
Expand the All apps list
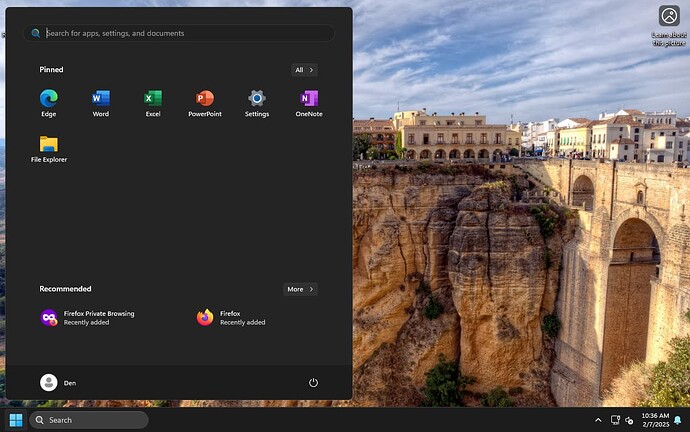tap(304, 70)
